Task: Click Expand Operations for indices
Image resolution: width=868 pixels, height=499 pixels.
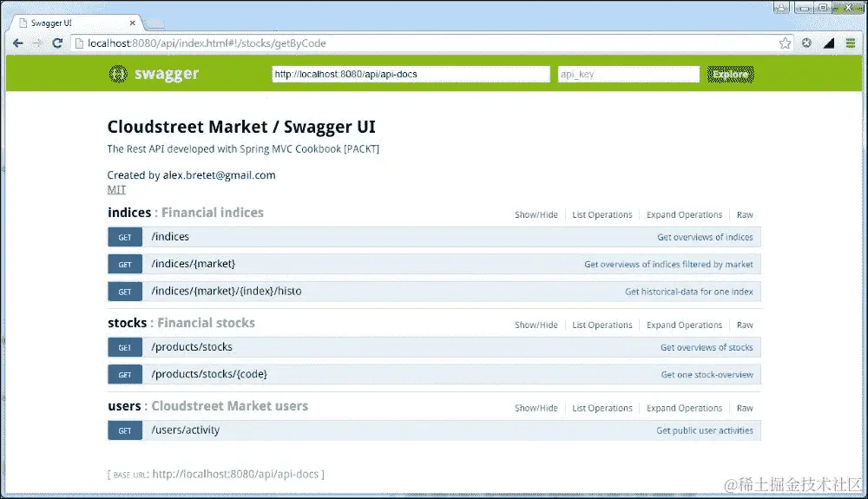Action: coord(684,214)
